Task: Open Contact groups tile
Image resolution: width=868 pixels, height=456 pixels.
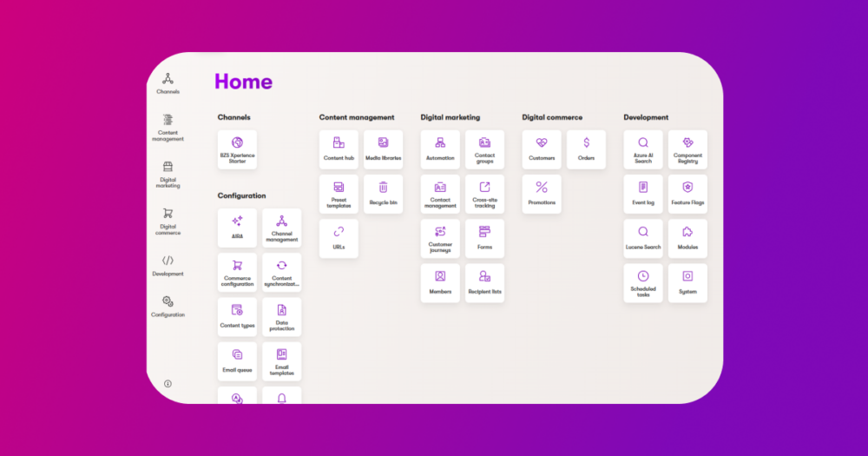Action: pos(484,149)
